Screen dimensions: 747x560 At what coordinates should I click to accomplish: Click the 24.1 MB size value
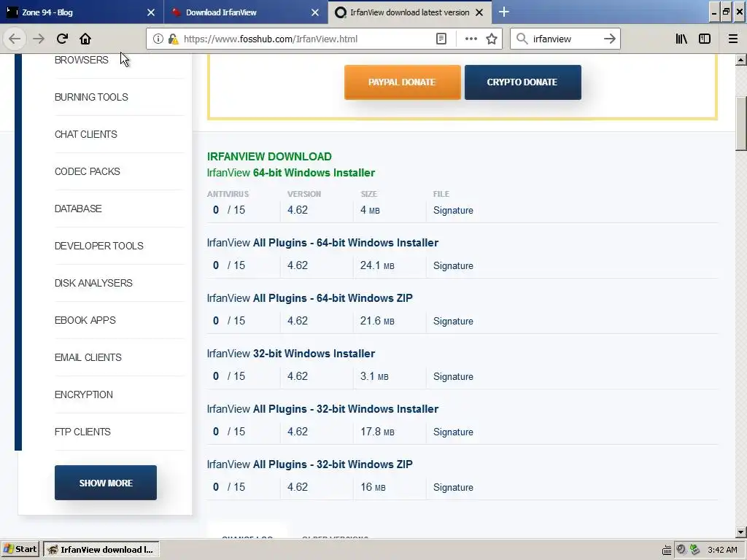tap(377, 265)
